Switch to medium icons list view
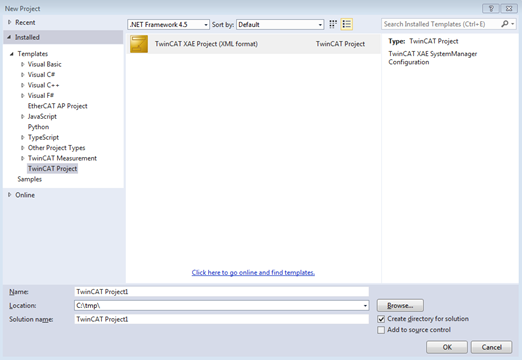Image resolution: width=522 pixels, height=360 pixels. 347,24
